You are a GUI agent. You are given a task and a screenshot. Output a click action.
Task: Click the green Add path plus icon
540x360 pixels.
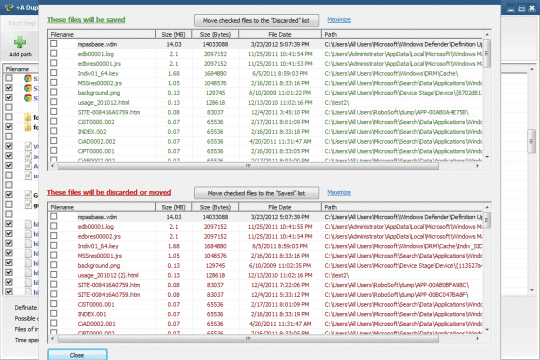point(20,42)
